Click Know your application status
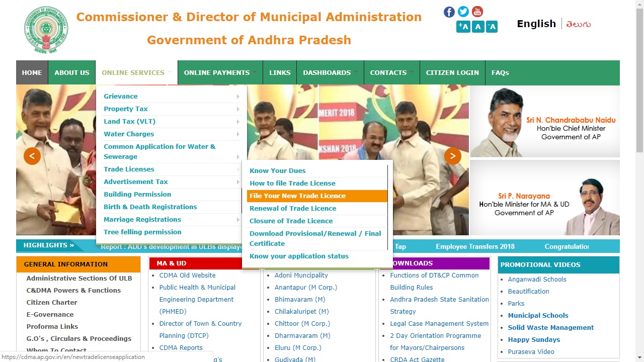The height and width of the screenshot is (362, 644). [x=299, y=256]
